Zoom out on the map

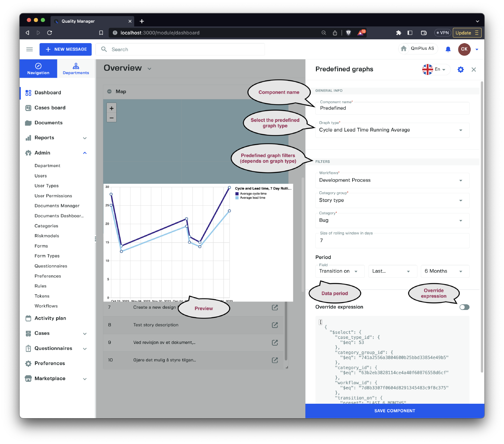point(112,118)
